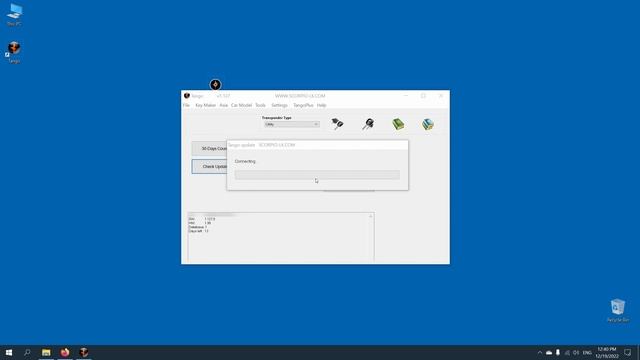This screenshot has height=360, width=640.
Task: Select the Tango desktop shortcut
Action: tap(14, 52)
